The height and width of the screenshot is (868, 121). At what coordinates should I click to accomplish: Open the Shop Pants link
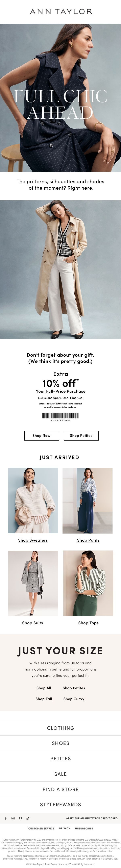(88, 540)
